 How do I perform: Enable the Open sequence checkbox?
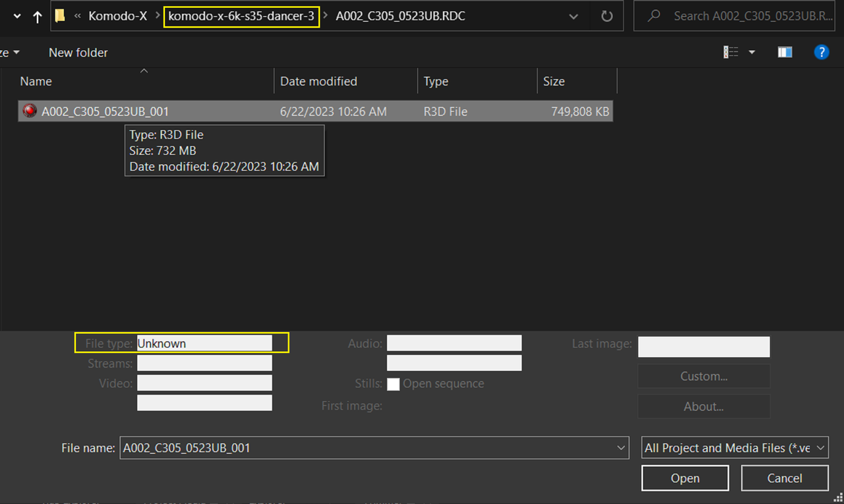[393, 384]
